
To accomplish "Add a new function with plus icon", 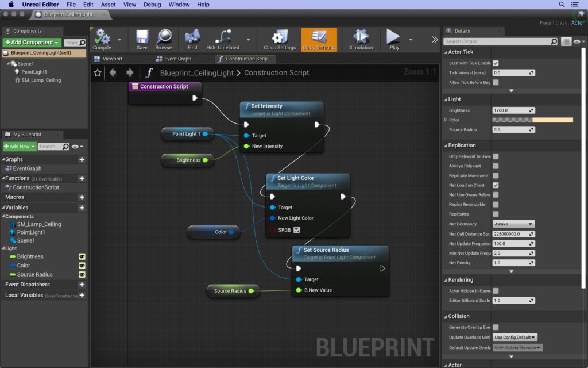I will click(82, 178).
